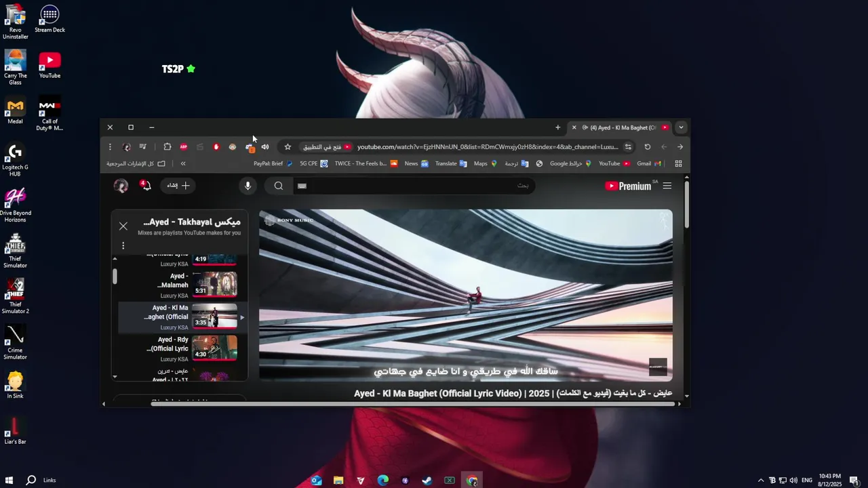Bookmark this page with the star icon
Image resolution: width=868 pixels, height=488 pixels.
point(288,146)
